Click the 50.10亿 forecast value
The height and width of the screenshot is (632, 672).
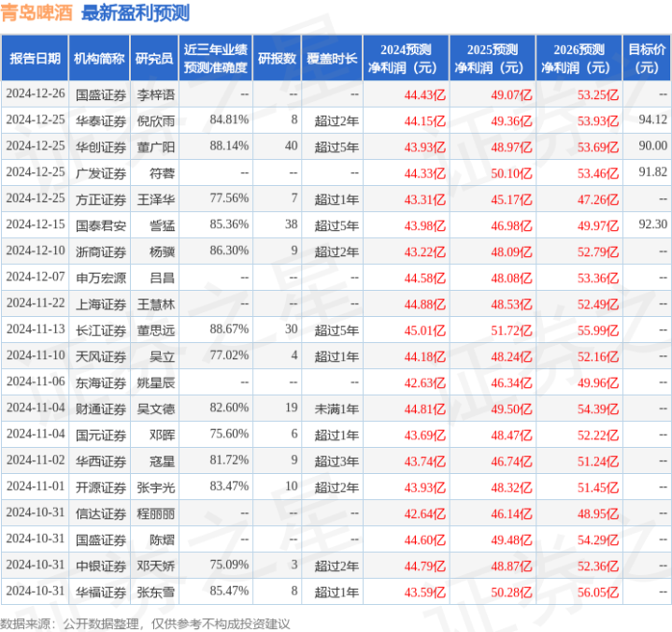point(511,173)
